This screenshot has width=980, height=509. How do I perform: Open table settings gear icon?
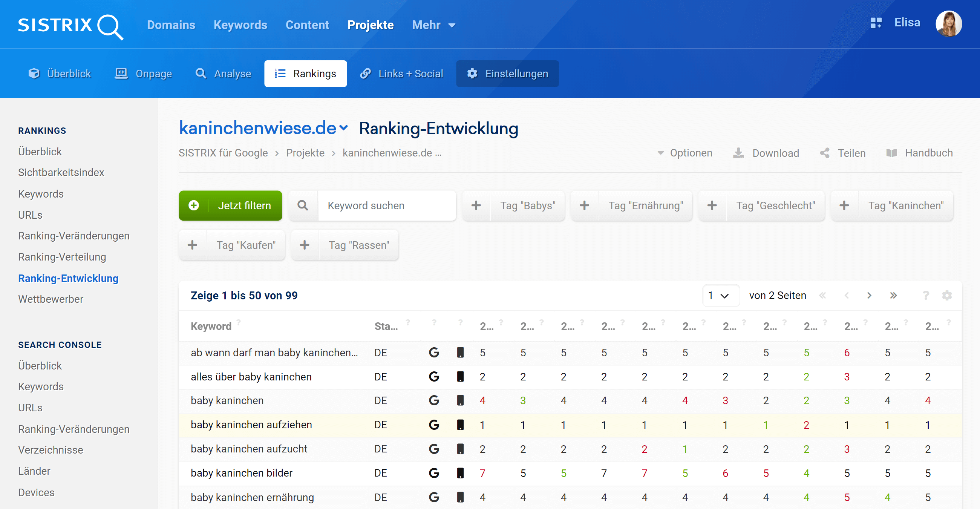click(946, 296)
